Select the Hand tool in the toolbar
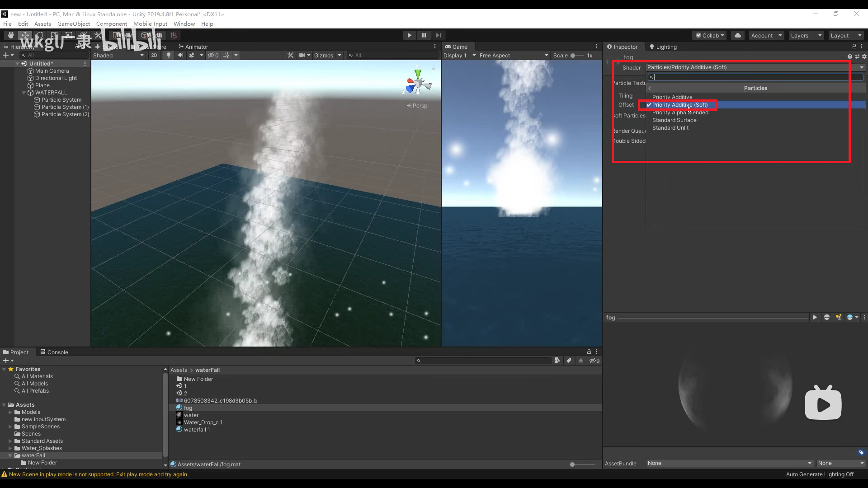Viewport: 868px width, 488px height. (x=11, y=35)
